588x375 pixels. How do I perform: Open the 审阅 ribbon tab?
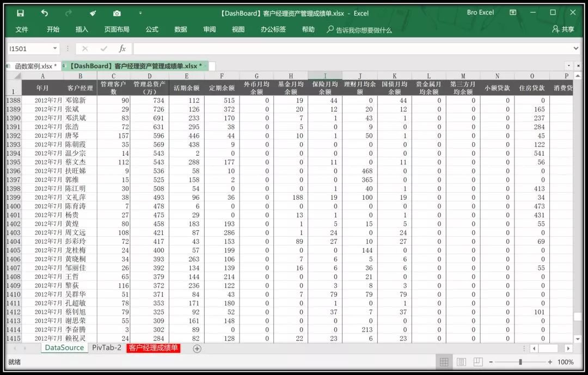point(209,29)
